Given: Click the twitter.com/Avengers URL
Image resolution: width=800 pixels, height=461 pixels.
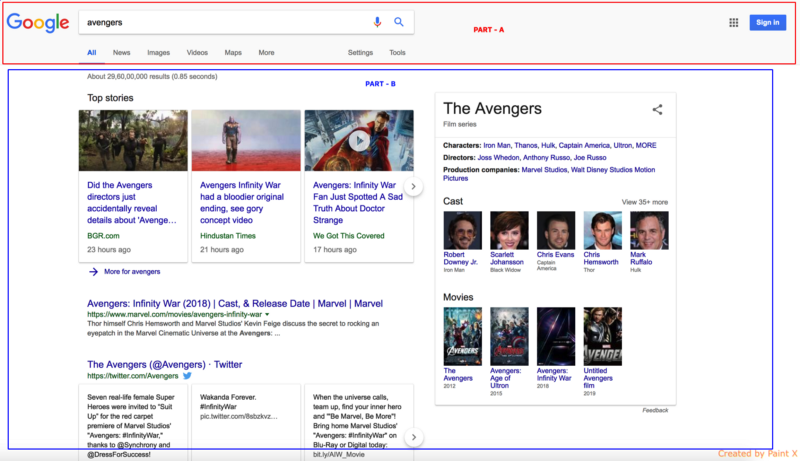Looking at the screenshot, I should [x=133, y=376].
